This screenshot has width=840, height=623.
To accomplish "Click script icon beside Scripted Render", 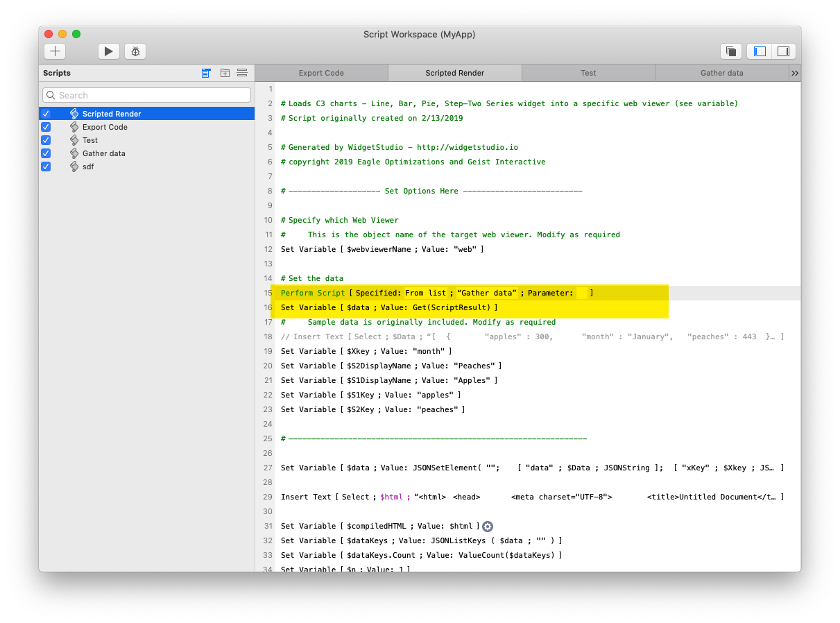I will click(x=74, y=114).
